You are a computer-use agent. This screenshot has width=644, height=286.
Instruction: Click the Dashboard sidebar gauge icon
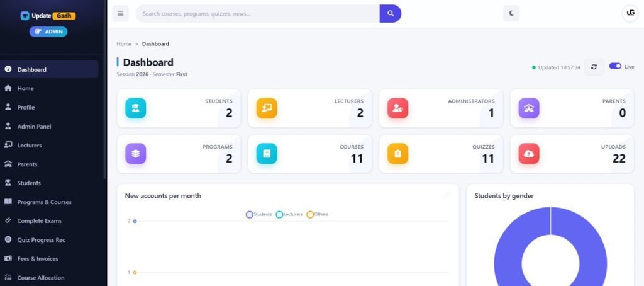pyautogui.click(x=8, y=69)
